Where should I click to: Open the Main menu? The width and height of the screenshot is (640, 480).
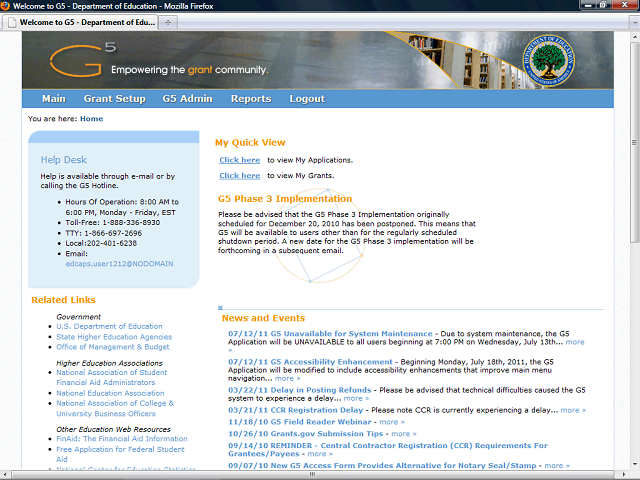[53, 99]
